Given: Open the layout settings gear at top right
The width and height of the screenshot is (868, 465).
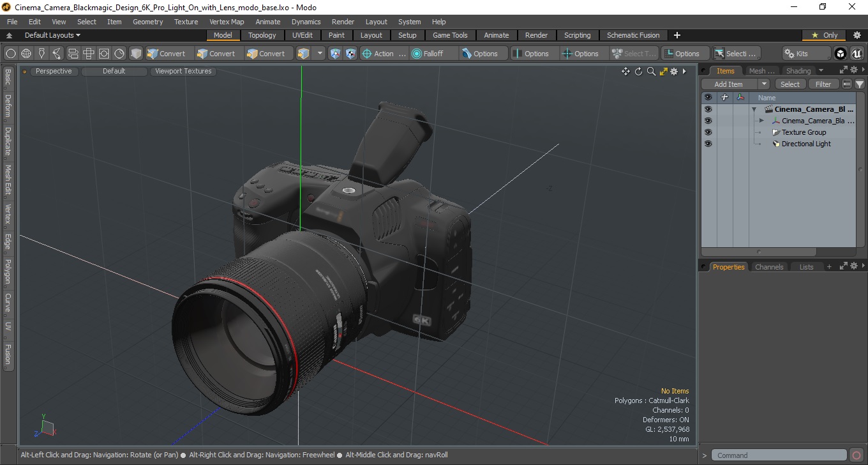Looking at the screenshot, I should coord(857,35).
